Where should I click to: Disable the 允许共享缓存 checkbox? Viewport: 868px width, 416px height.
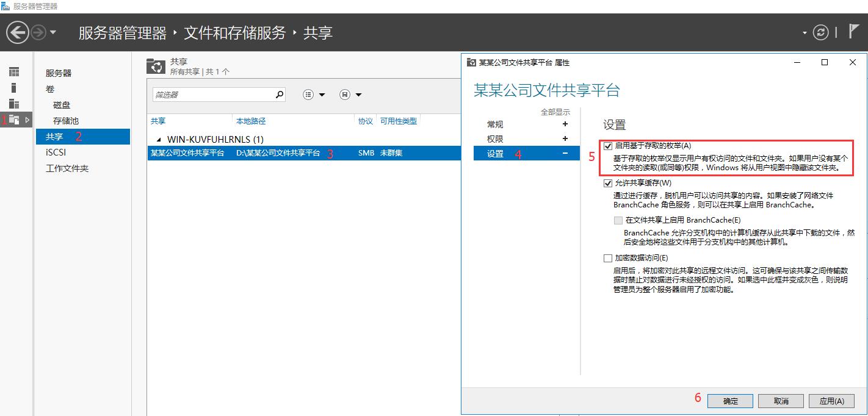pos(608,182)
